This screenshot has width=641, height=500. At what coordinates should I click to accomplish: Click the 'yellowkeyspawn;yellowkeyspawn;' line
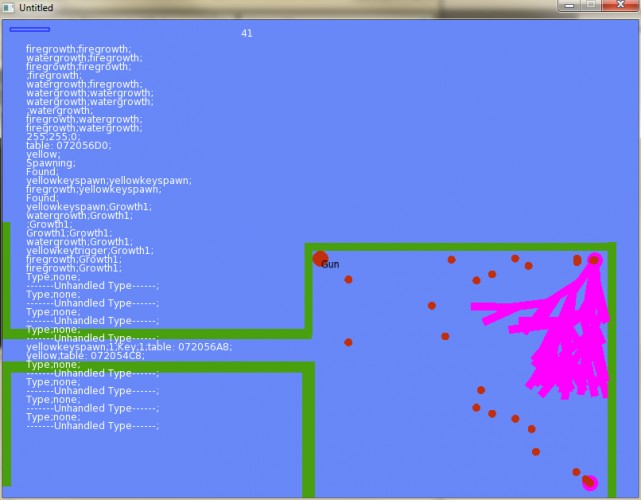point(109,180)
